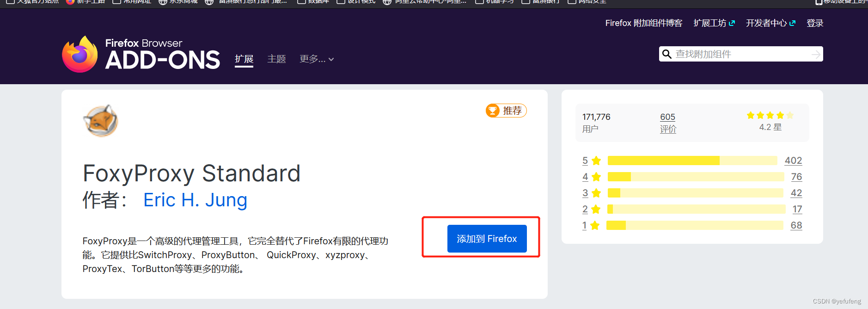Screen dimensions: 868x309
Task: Open the 68 one-star reviews count
Action: 796,225
